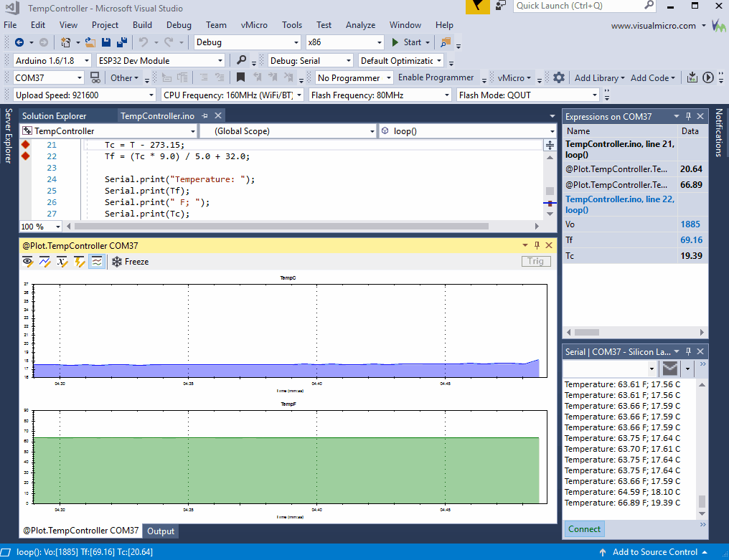729x560 pixels.
Task: Toggle the breakpoint on line 21
Action: (x=26, y=145)
